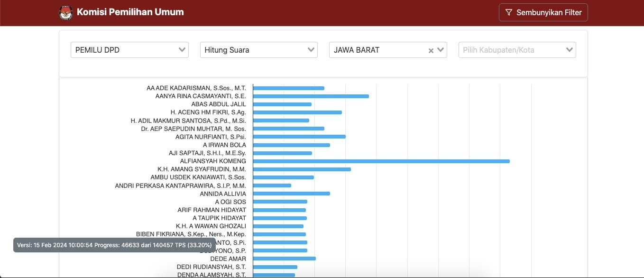Click the label ALFIANSYAH KOMENG
Screen dimensions: 644x278
point(213,161)
